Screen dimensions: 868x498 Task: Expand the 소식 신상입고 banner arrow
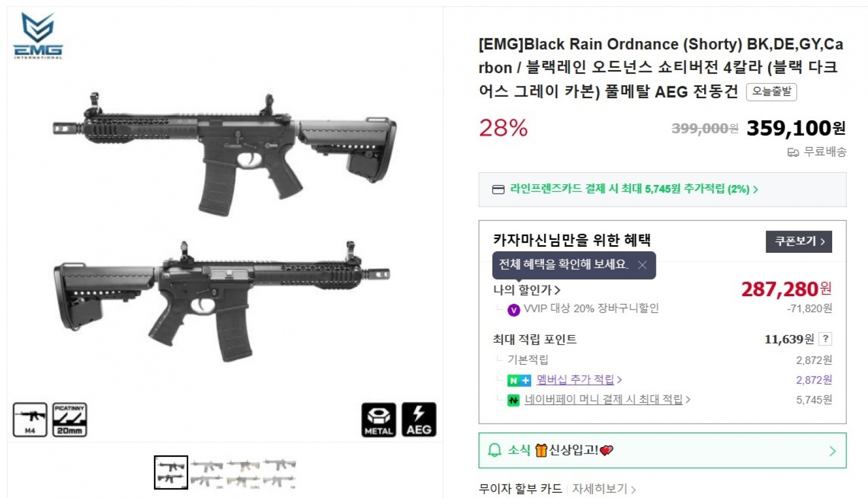832,451
